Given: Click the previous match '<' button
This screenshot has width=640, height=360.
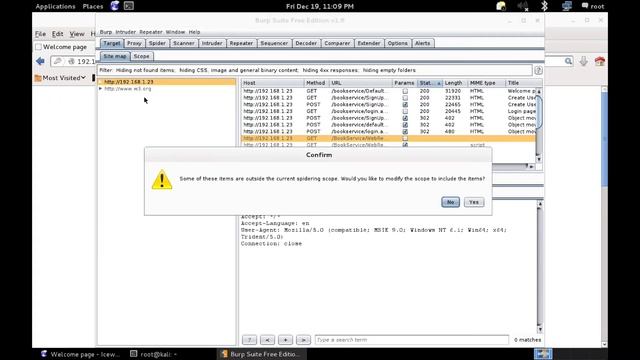Looking at the screenshot, I should click(267, 340).
